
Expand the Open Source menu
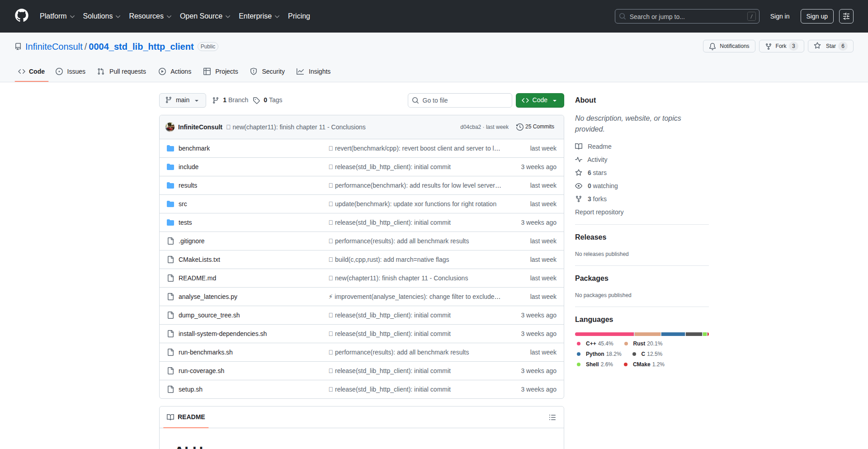(205, 16)
